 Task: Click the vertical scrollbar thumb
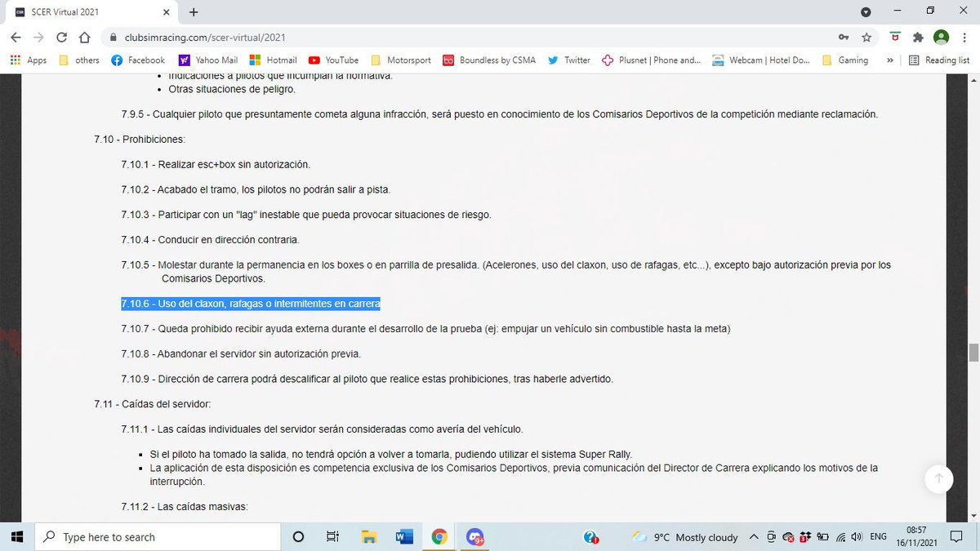coord(973,353)
